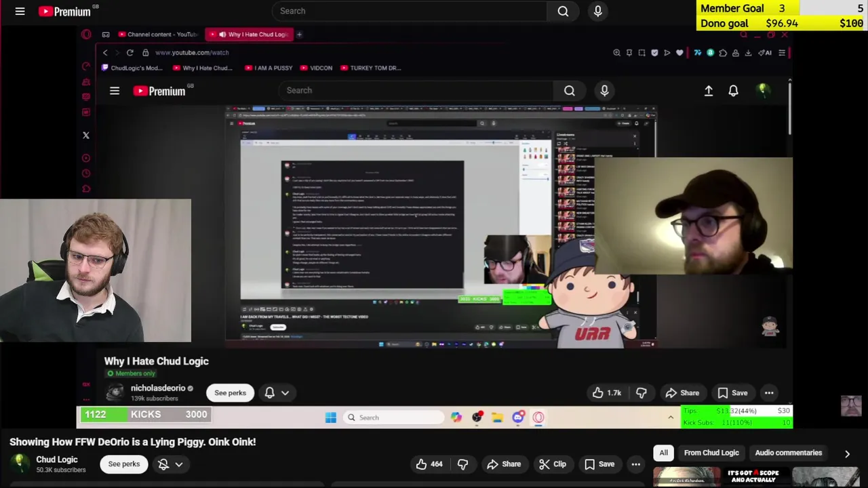This screenshot has width=868, height=488.
Task: Click the snapshot icon in Opera address bar
Action: pyautogui.click(x=642, y=52)
